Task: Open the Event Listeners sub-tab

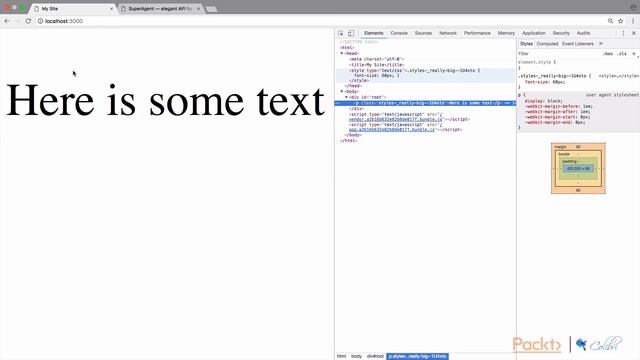Action: click(578, 44)
